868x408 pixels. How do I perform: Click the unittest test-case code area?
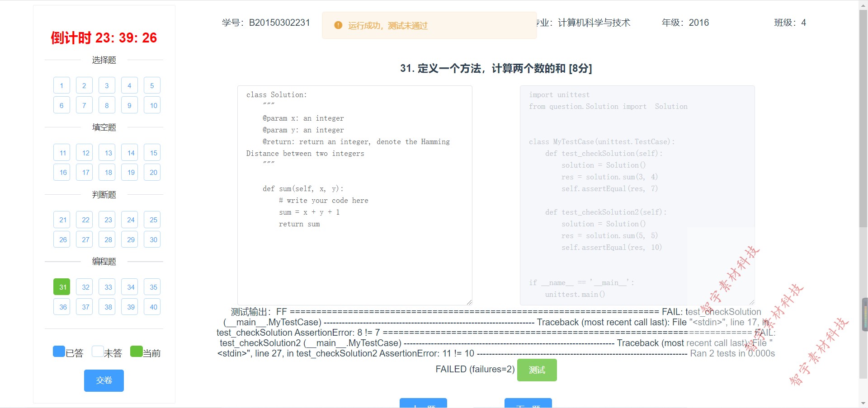coord(637,195)
